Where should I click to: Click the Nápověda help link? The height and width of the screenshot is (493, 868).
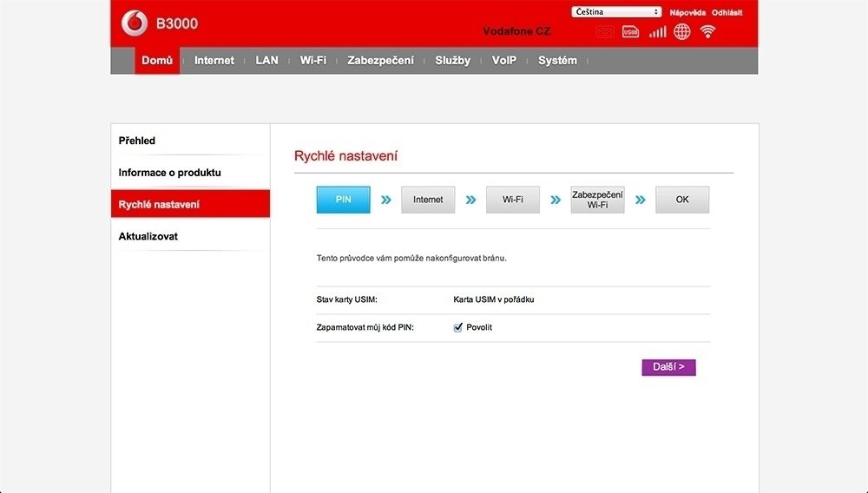(687, 13)
